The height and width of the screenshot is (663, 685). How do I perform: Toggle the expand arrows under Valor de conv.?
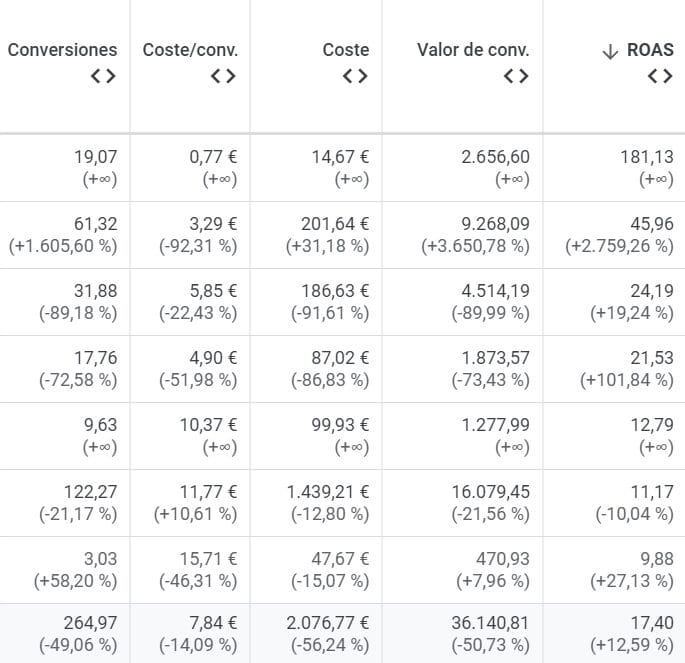tap(515, 76)
